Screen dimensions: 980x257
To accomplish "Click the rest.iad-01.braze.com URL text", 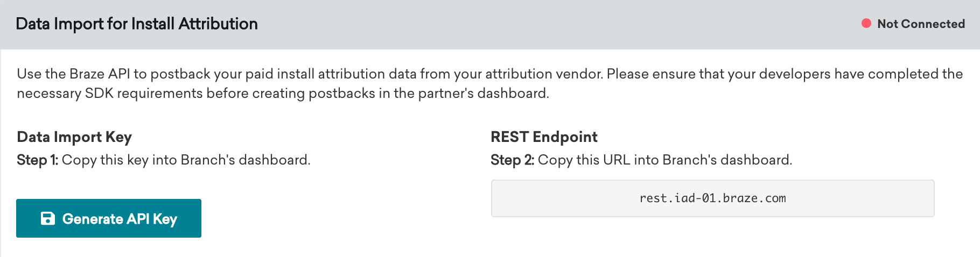I will (x=712, y=198).
